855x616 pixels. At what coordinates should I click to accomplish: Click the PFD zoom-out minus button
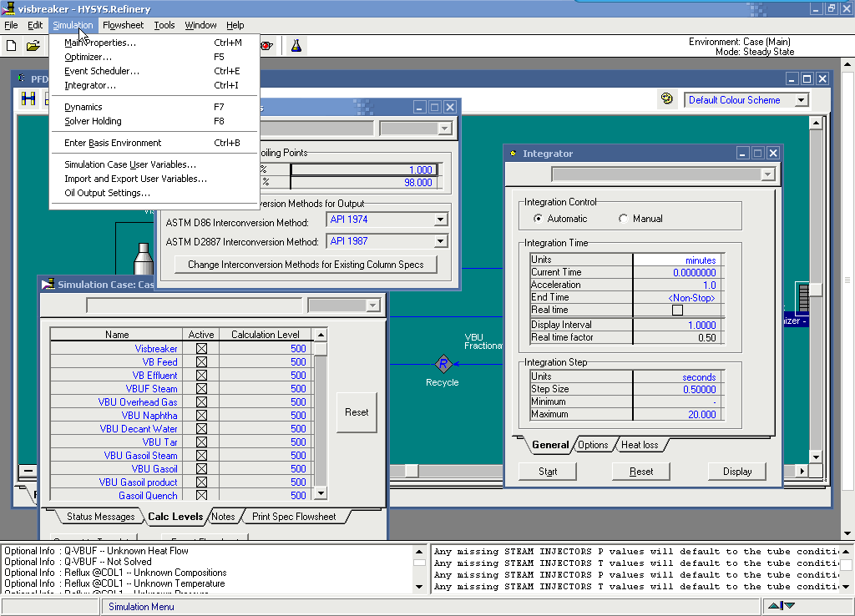coord(28,471)
